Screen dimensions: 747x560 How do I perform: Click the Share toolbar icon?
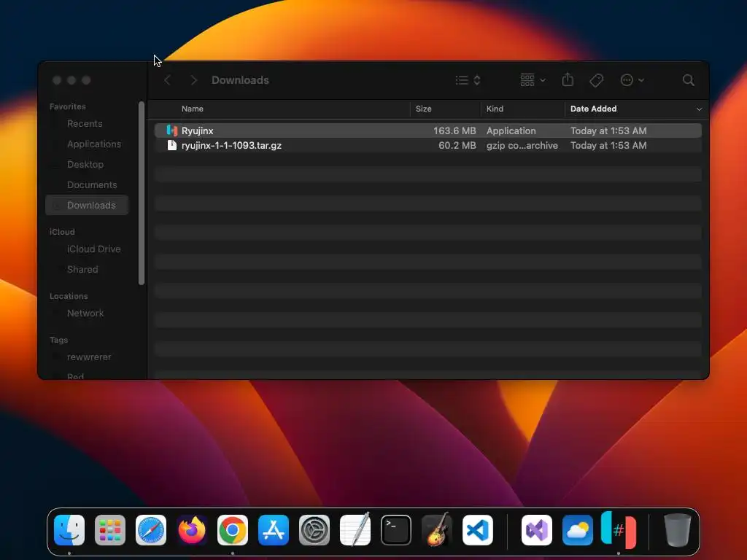(568, 79)
